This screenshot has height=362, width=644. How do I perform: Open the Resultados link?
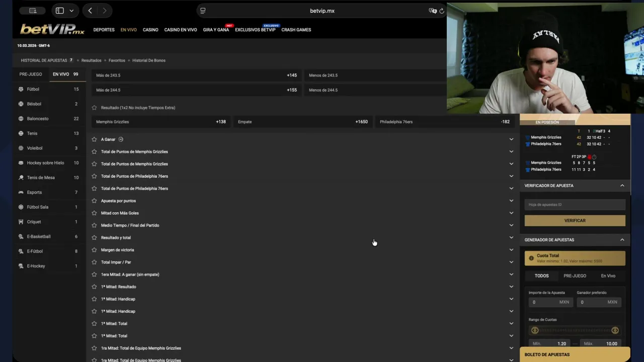(91, 60)
